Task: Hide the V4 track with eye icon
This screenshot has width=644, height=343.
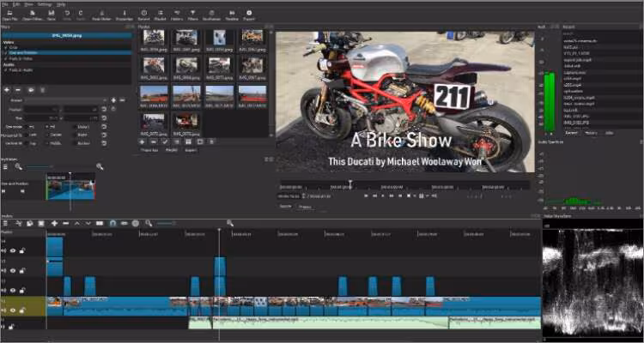Action: coord(13,250)
